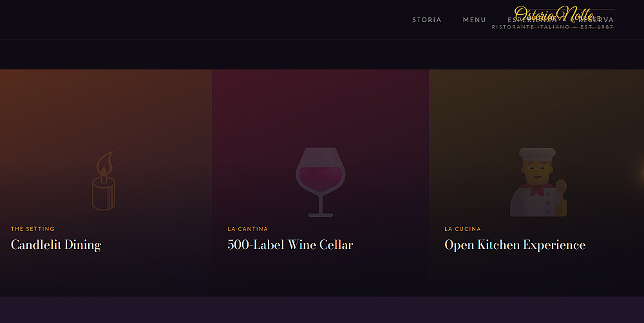
Task: Click the Ristorante Italiano Est. 1987 tagline
Action: click(552, 28)
